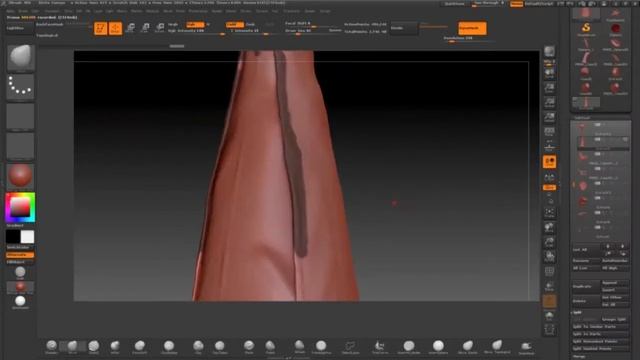The width and height of the screenshot is (640, 360).
Task: Open the stroke type picker
Action: click(x=20, y=87)
